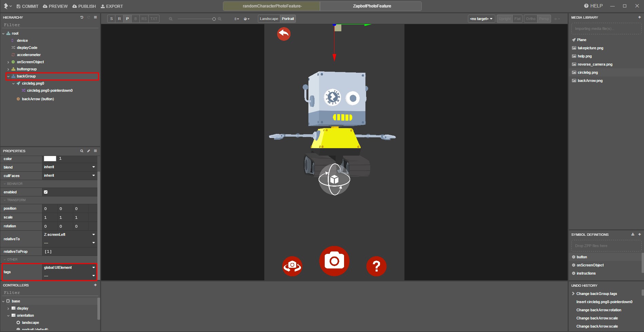Open the HELP menu

coord(593,6)
